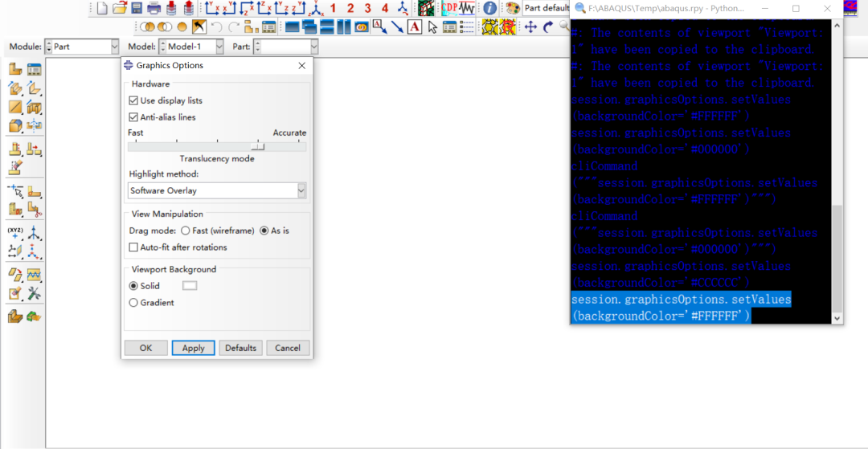The height and width of the screenshot is (449, 868).
Task: Tile viewports vertically
Action: 344,27
